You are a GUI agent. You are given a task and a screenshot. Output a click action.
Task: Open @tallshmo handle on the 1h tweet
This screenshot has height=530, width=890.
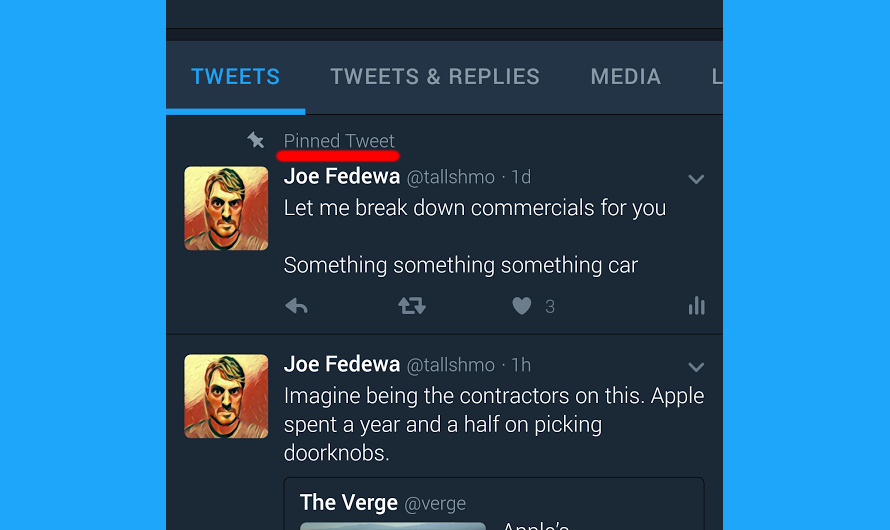(x=451, y=365)
